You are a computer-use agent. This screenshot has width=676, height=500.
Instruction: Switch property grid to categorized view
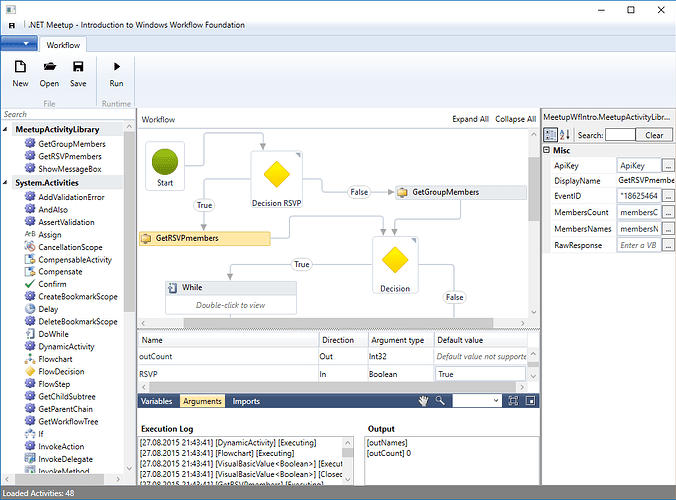(551, 135)
